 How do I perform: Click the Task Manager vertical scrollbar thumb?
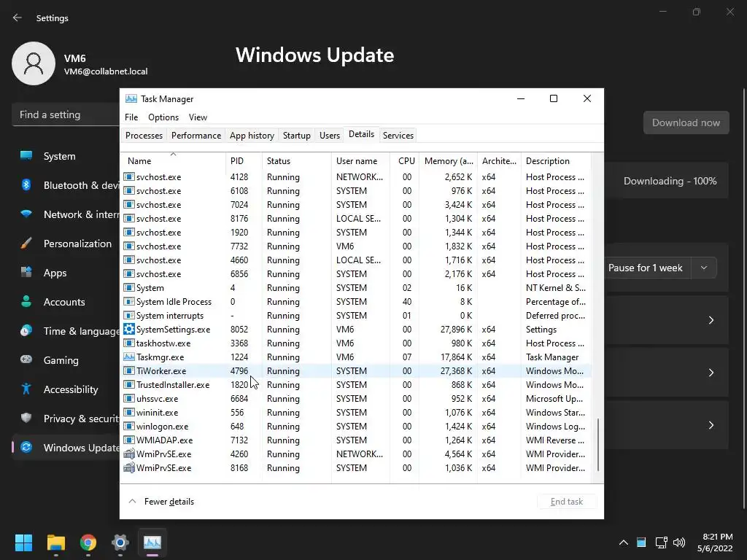click(x=598, y=445)
